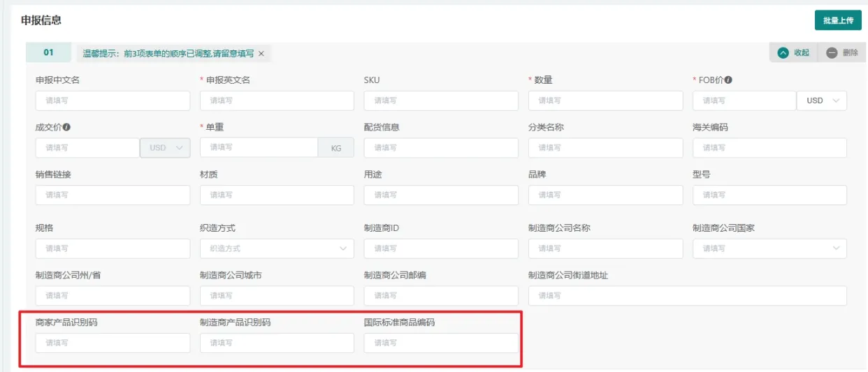The image size is (868, 372).
Task: Focus the 制造商公司州/省 input field
Action: pyautogui.click(x=113, y=296)
